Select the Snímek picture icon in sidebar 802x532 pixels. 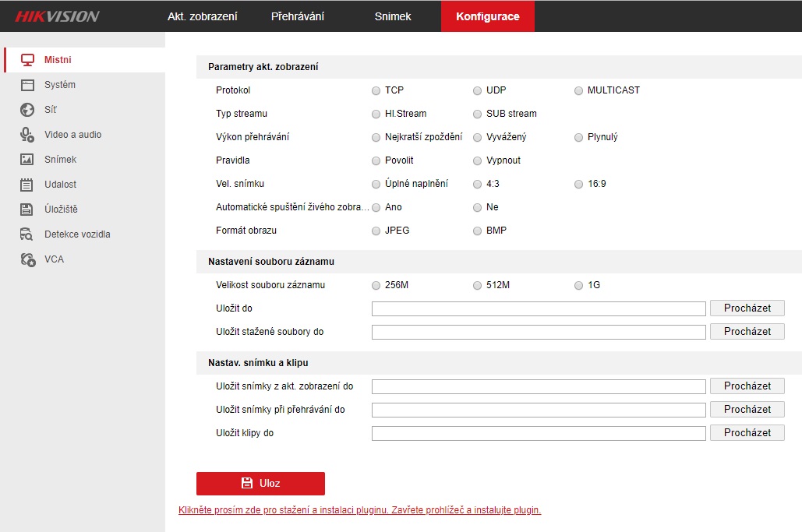(27, 160)
